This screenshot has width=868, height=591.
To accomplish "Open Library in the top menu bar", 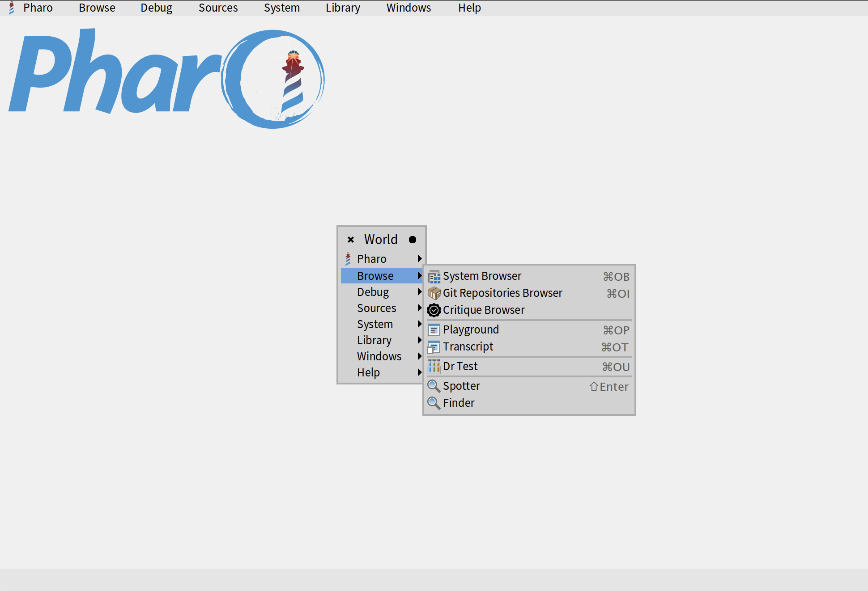I will tap(343, 8).
